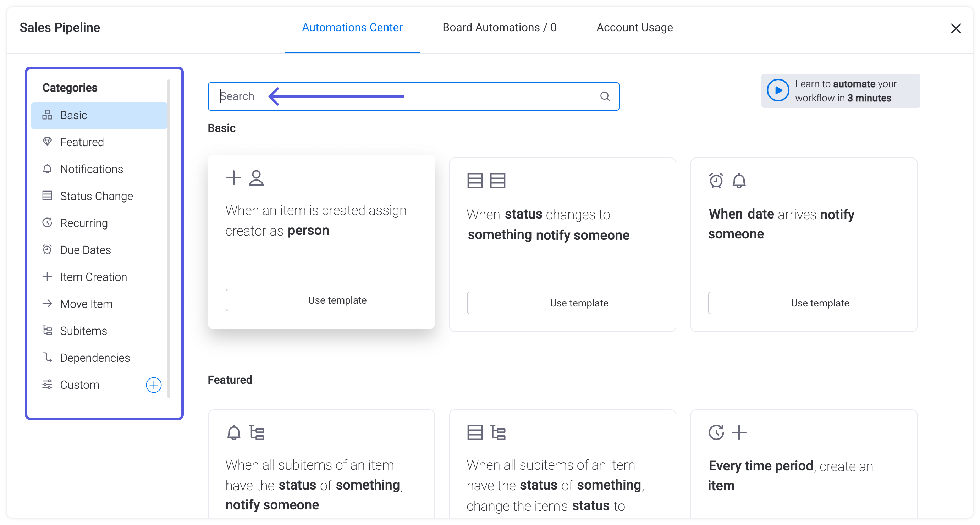
Task: Select the Item Creation plus icon
Action: click(x=47, y=277)
